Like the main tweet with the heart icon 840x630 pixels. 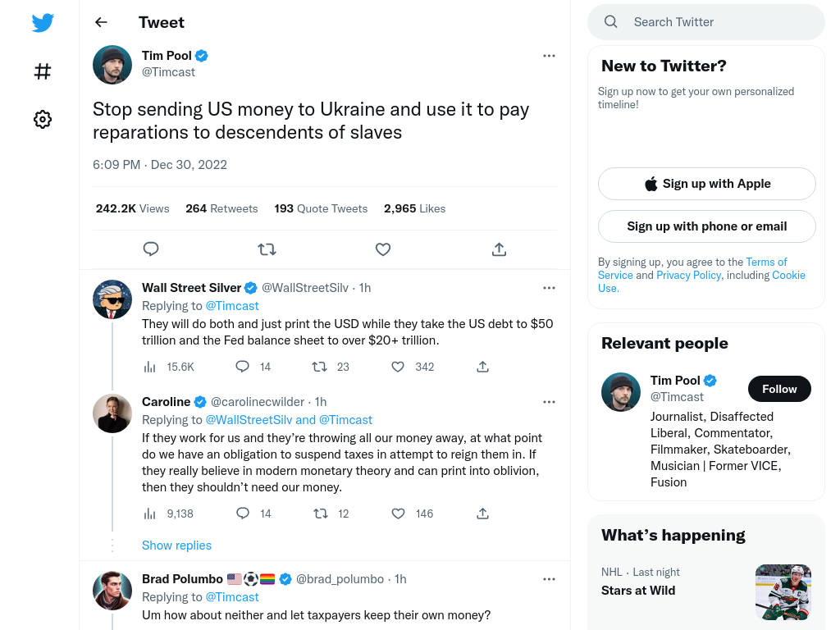point(383,249)
